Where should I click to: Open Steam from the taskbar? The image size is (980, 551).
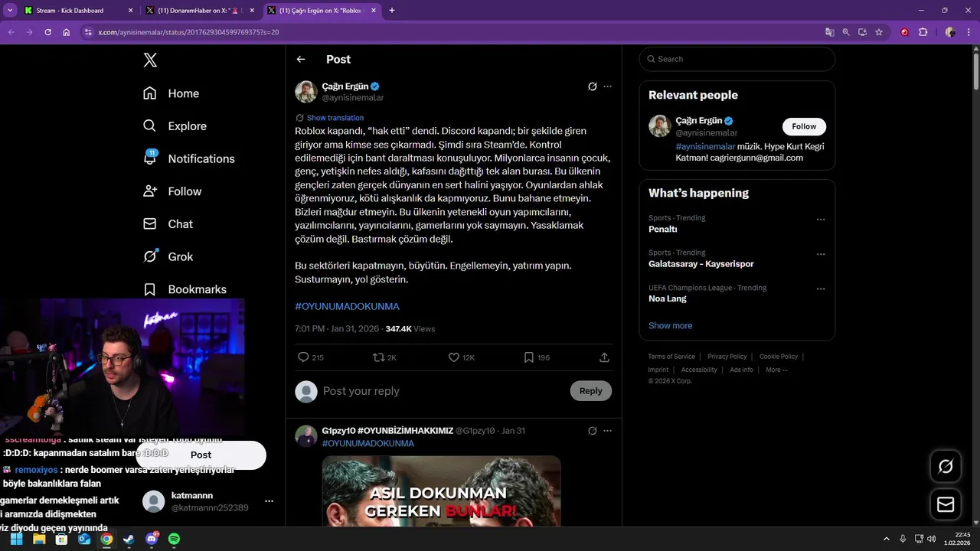(129, 540)
